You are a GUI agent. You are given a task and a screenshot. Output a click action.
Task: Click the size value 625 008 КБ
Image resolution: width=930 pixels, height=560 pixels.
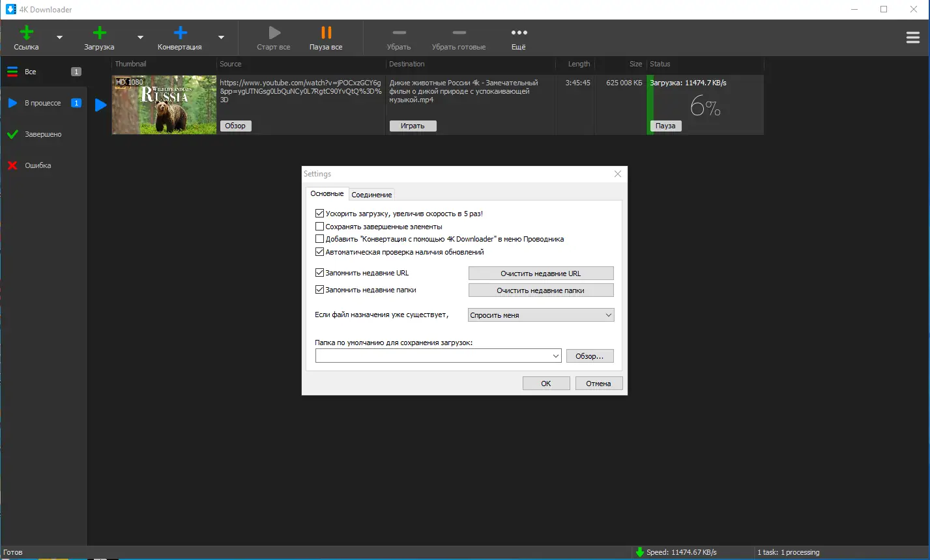click(624, 83)
